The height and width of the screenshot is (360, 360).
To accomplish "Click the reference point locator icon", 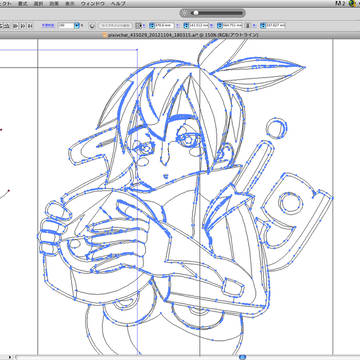I will [138, 26].
